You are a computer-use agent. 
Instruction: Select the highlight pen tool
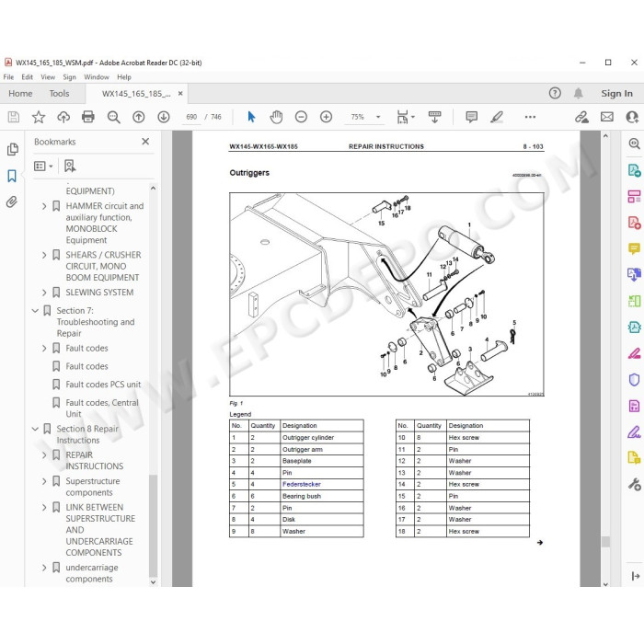pyautogui.click(x=497, y=117)
